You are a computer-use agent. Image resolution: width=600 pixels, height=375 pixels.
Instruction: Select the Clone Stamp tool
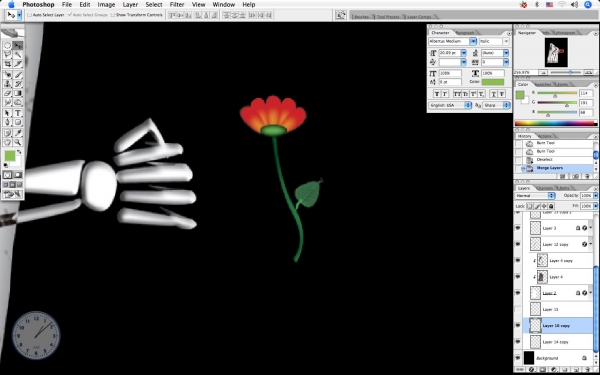tap(7, 84)
